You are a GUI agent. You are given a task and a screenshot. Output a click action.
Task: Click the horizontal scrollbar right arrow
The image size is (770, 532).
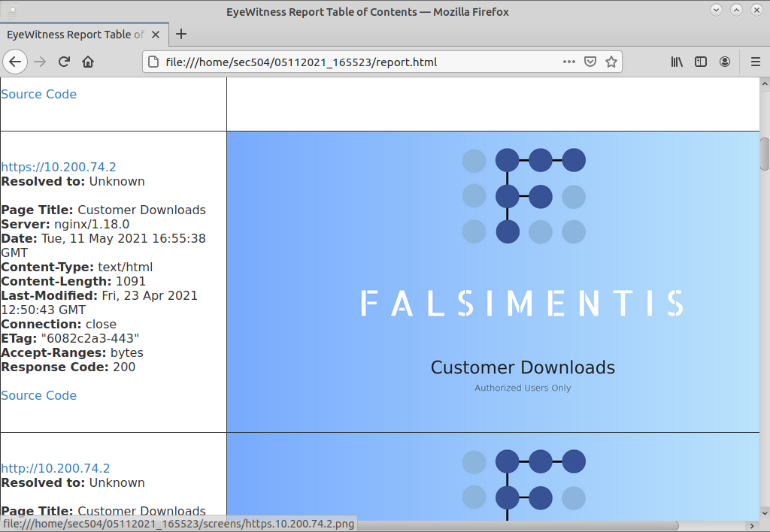[x=752, y=526]
